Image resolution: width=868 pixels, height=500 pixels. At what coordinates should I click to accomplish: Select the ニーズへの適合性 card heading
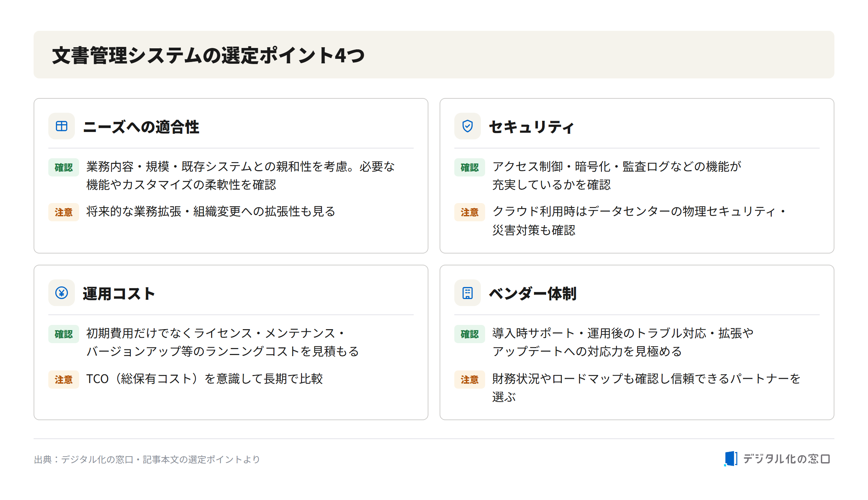click(141, 127)
